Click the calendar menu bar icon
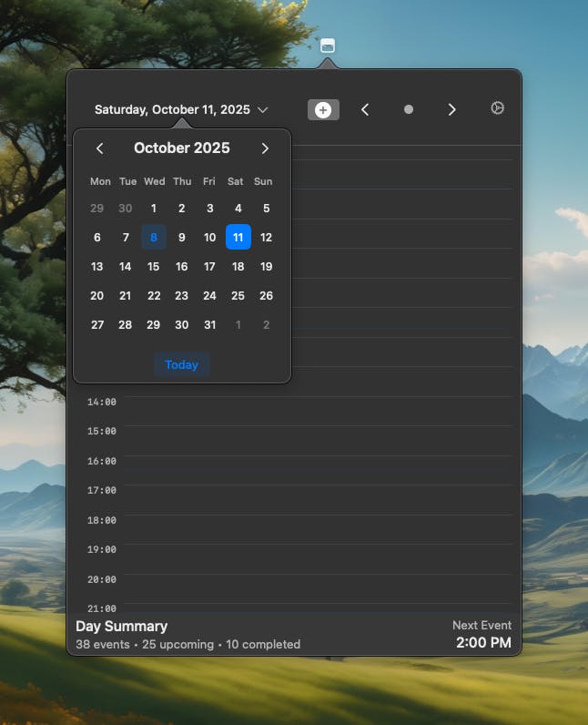The width and height of the screenshot is (588, 725). [x=328, y=46]
